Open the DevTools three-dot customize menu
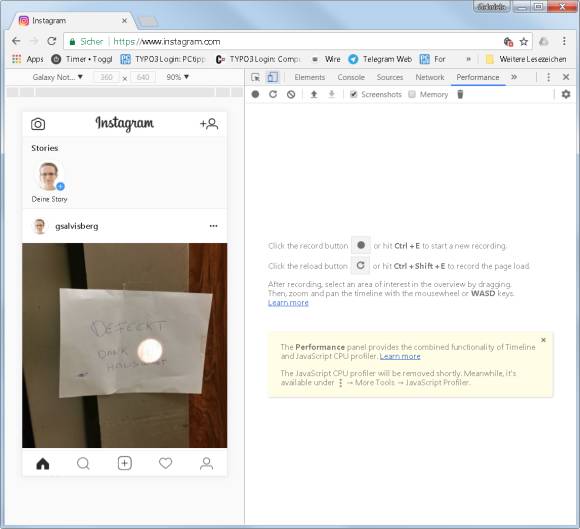The image size is (580, 529). tap(549, 77)
